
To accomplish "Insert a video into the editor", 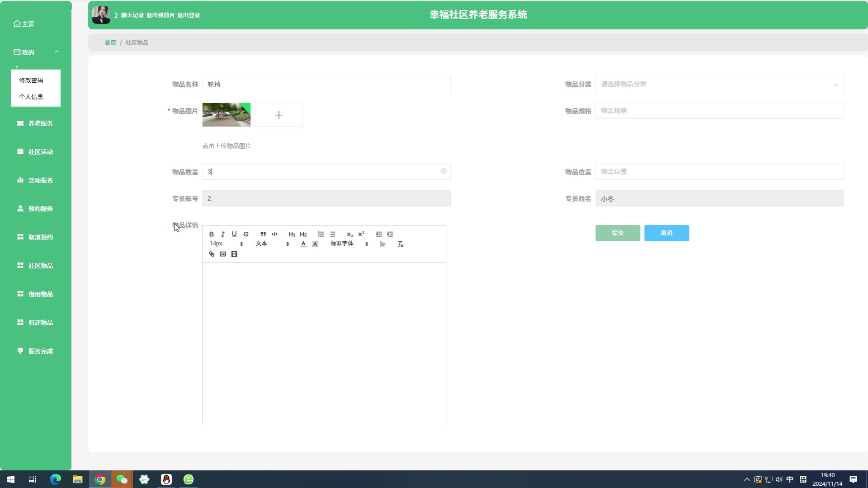I will [234, 254].
